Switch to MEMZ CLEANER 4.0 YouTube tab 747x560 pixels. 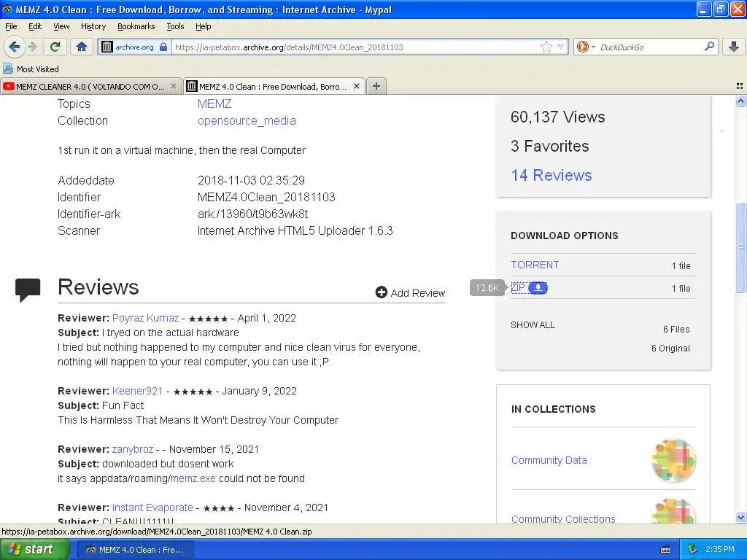coord(90,86)
